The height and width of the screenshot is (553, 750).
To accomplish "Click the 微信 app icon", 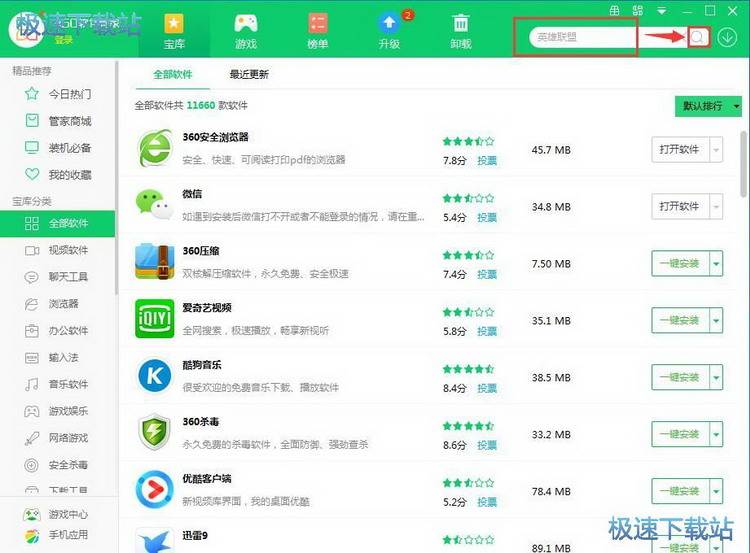I will point(154,205).
